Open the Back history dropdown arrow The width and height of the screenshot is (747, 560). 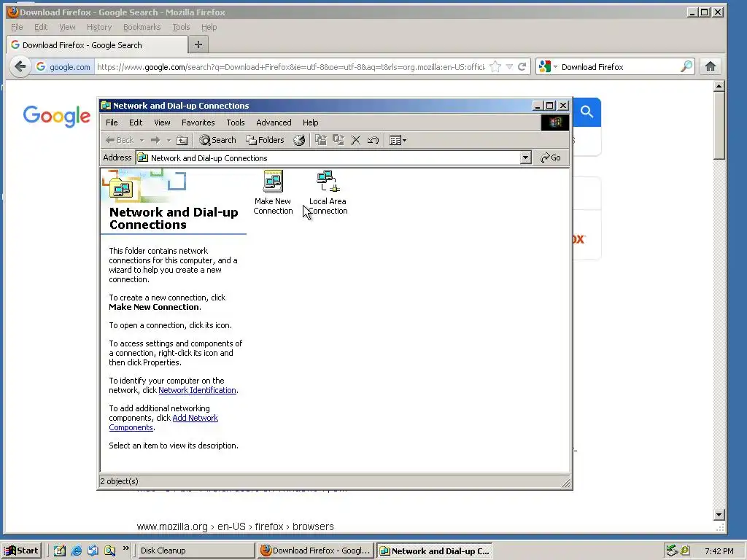pos(142,140)
